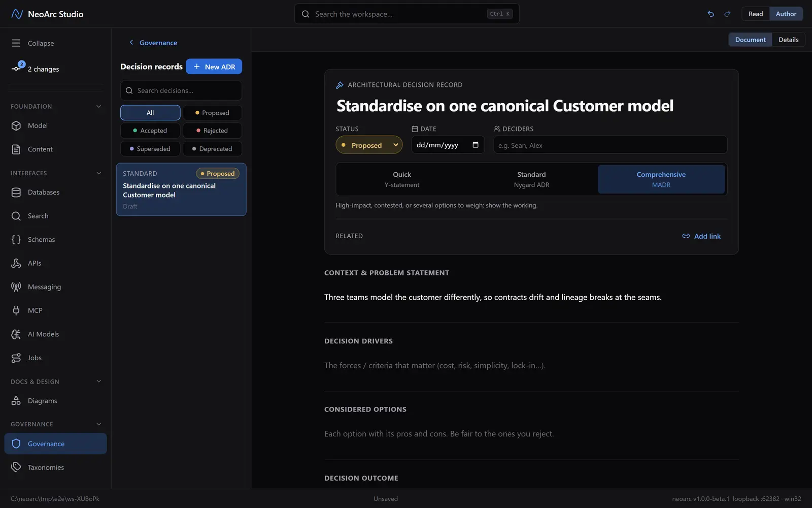Screen dimensions: 812x508
Task: Open the Taxonomies tag icon
Action: pyautogui.click(x=16, y=467)
